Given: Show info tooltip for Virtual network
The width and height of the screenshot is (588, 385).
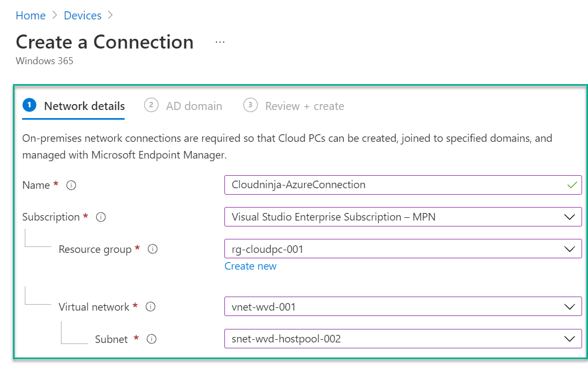Looking at the screenshot, I should [151, 307].
